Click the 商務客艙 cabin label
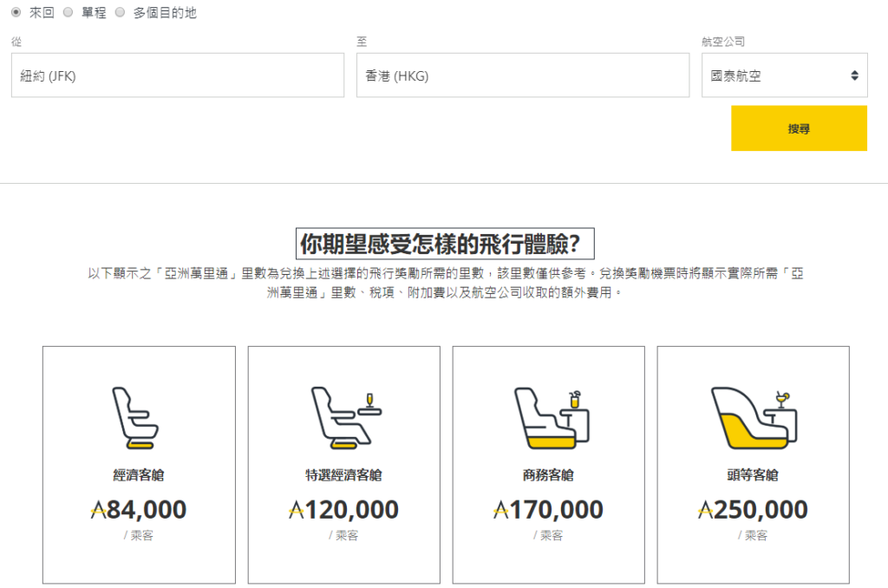 click(548, 474)
